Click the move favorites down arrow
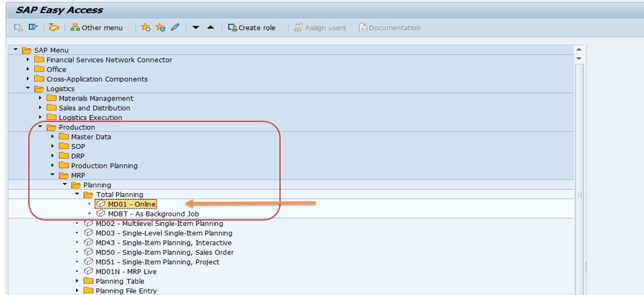 [196, 27]
